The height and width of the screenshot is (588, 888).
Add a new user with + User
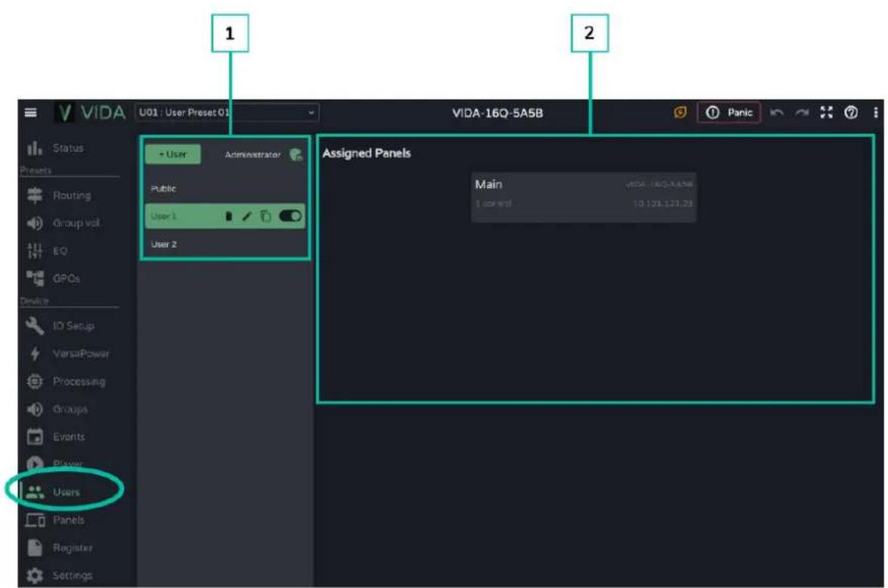click(x=173, y=154)
